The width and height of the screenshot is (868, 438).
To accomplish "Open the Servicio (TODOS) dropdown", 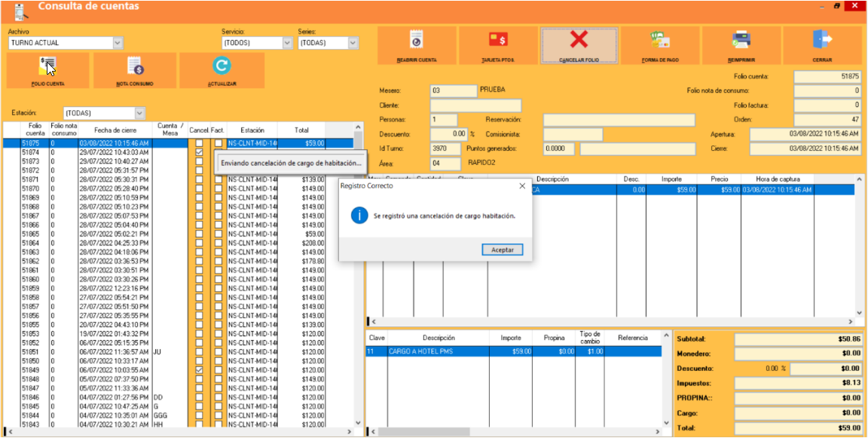I will click(x=287, y=43).
